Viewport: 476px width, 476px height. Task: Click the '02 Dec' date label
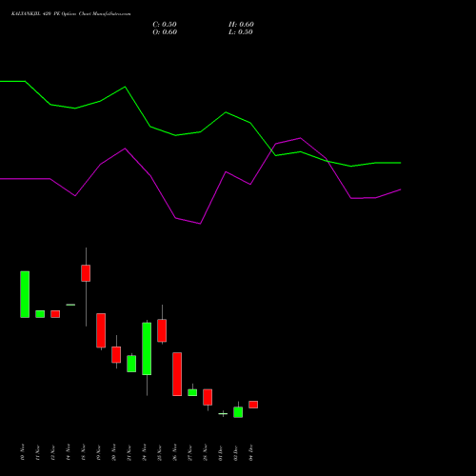235,453
